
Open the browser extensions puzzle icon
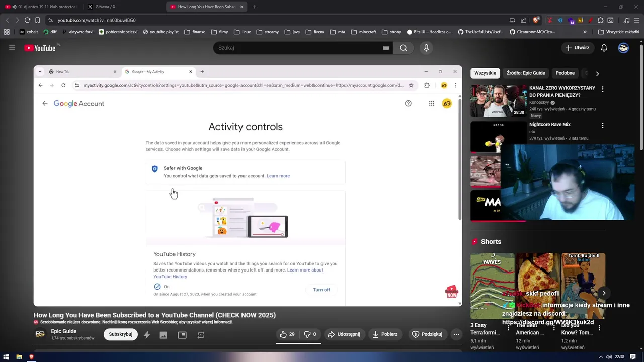tap(600, 20)
